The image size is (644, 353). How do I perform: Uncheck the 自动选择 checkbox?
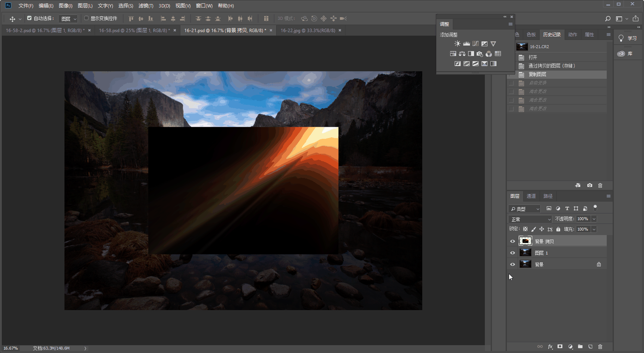tap(29, 18)
